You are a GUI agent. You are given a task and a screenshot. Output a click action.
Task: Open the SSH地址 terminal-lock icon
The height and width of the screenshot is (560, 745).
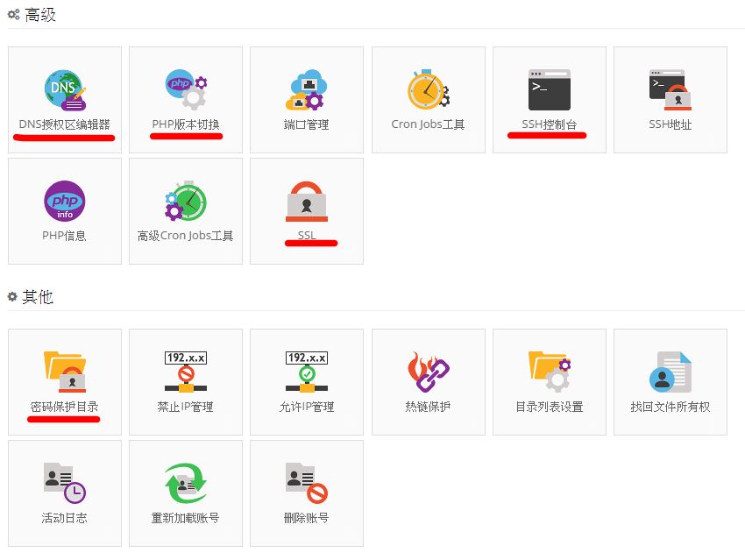(x=670, y=89)
